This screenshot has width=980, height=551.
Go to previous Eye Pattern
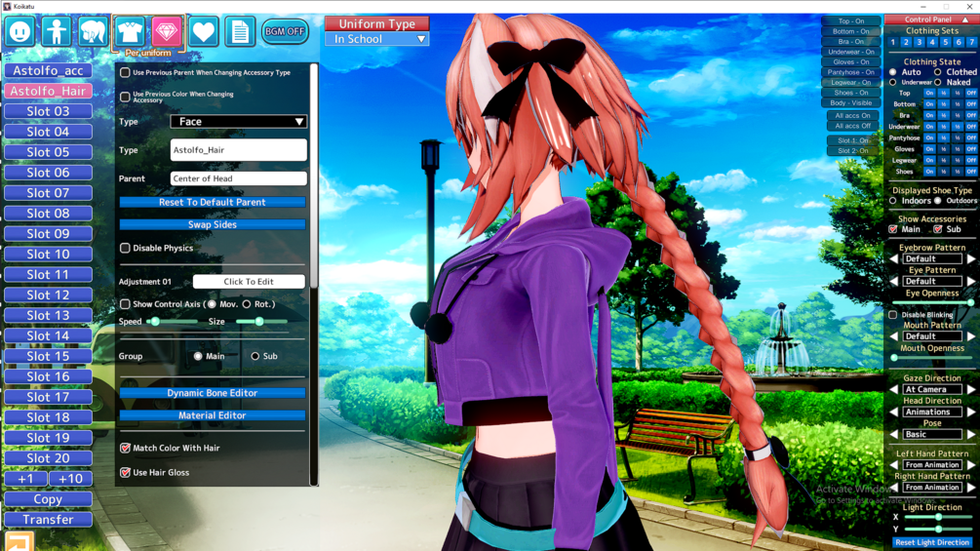pos(894,281)
